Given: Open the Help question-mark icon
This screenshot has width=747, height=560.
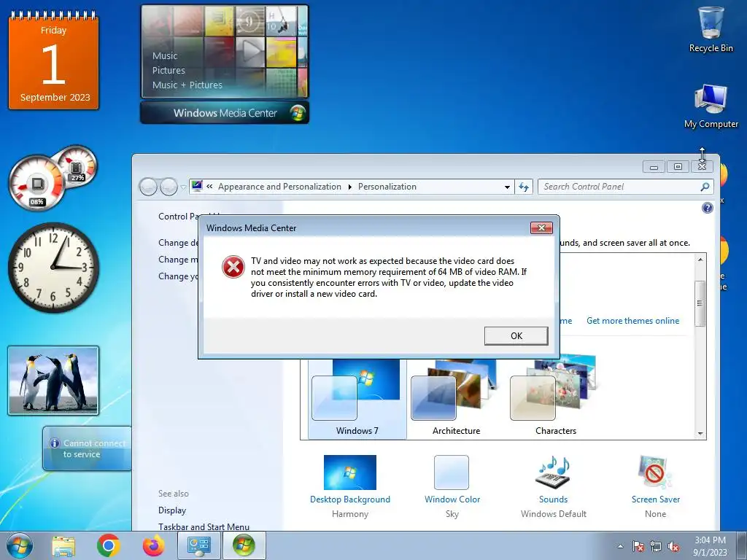Looking at the screenshot, I should click(x=708, y=208).
